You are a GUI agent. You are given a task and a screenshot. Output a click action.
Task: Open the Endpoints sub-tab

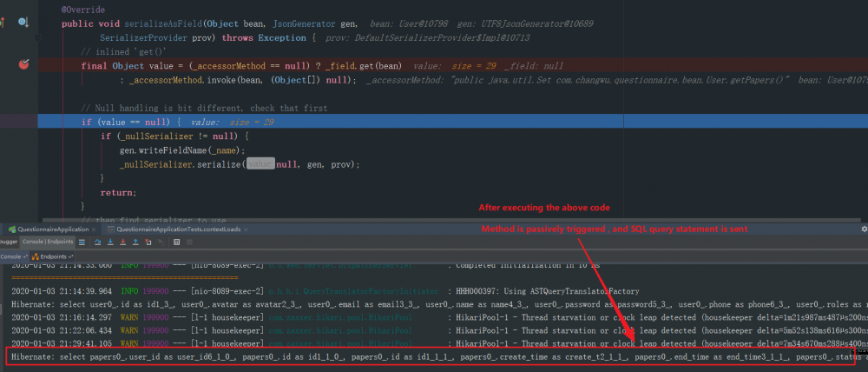[x=53, y=256]
